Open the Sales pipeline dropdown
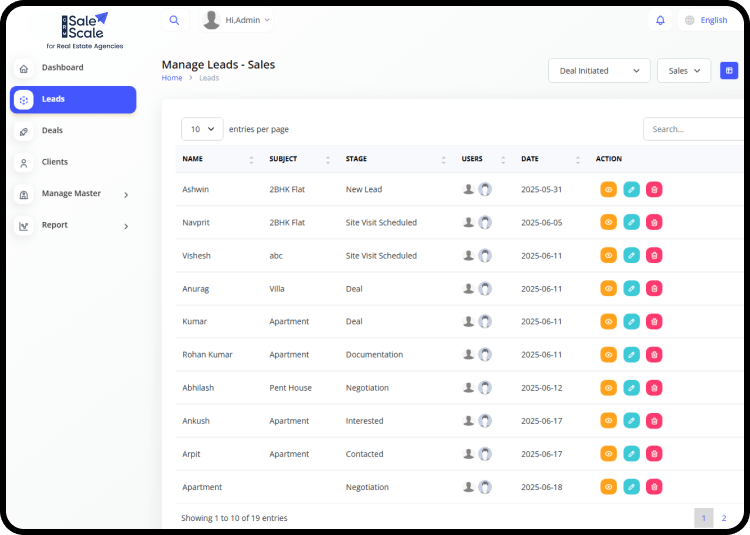The image size is (750, 535). (684, 71)
